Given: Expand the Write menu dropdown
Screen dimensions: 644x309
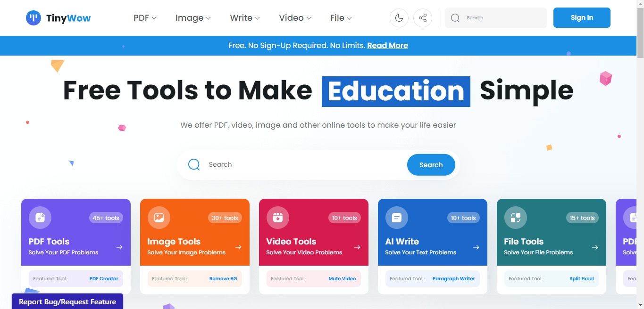Looking at the screenshot, I should tap(245, 18).
